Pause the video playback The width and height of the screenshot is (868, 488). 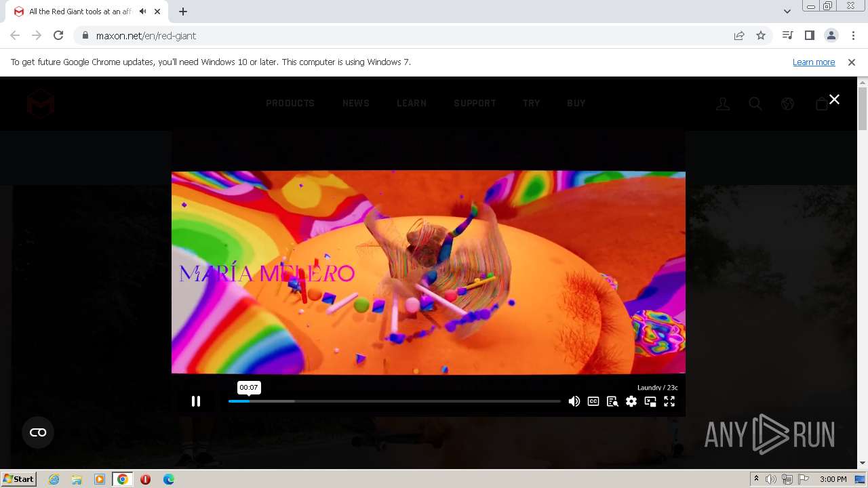click(196, 401)
